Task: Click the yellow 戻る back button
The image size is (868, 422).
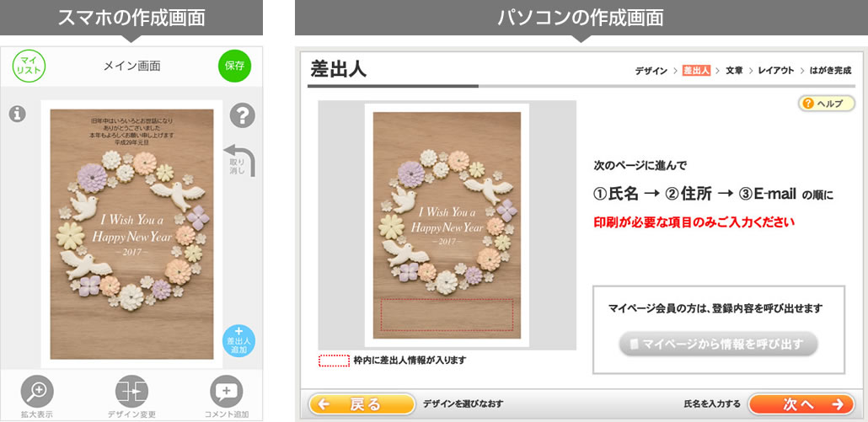Action: click(x=362, y=404)
